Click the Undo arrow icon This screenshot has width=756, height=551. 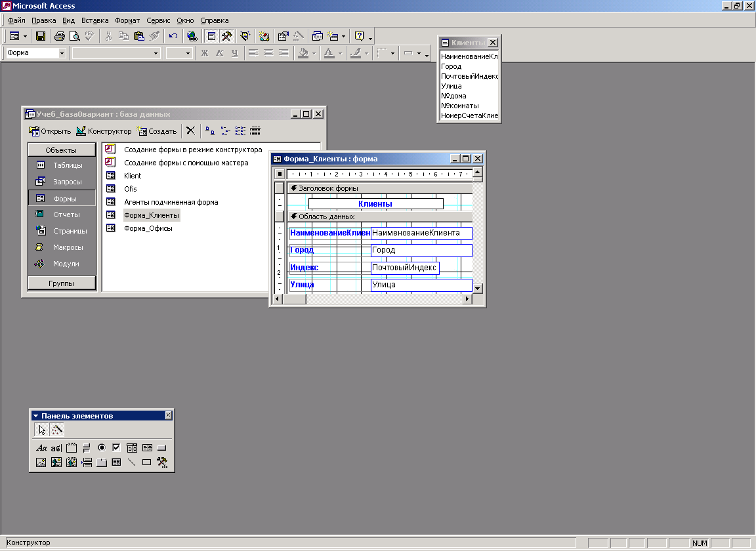[173, 36]
